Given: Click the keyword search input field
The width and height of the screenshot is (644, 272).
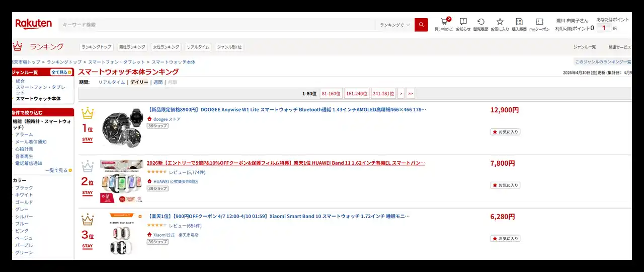Looking at the screenshot, I should click(216, 25).
